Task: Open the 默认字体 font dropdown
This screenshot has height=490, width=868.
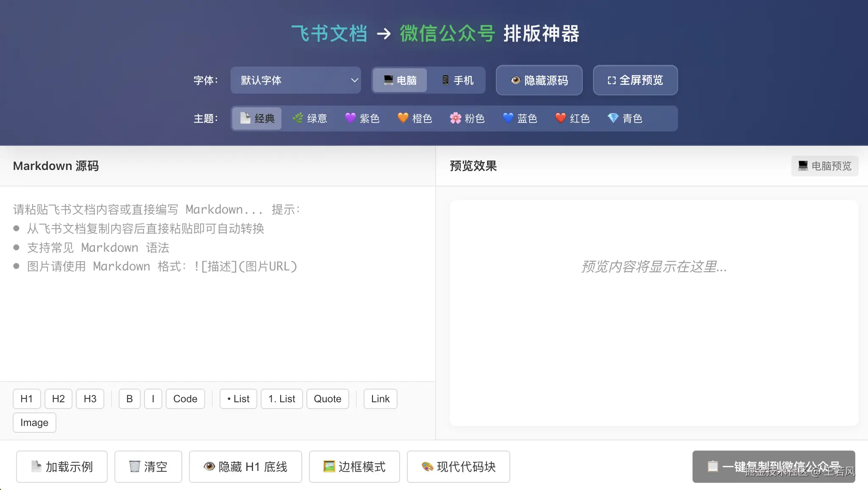Action: click(x=295, y=80)
